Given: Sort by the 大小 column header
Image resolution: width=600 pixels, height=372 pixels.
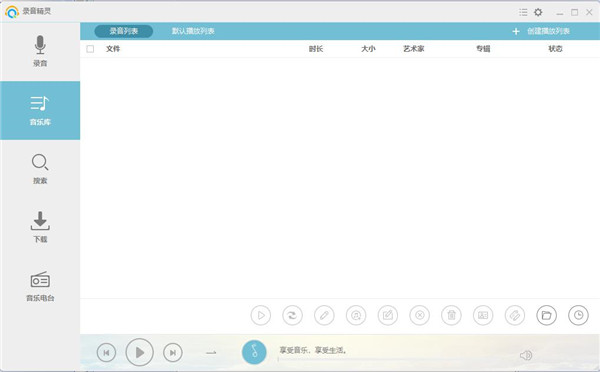Looking at the screenshot, I should tap(368, 49).
